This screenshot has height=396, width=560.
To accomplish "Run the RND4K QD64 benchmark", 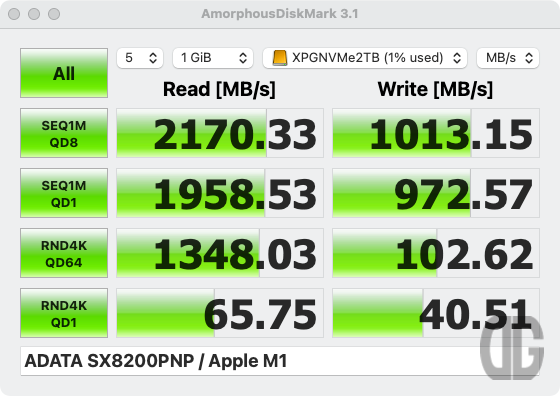I will [64, 253].
